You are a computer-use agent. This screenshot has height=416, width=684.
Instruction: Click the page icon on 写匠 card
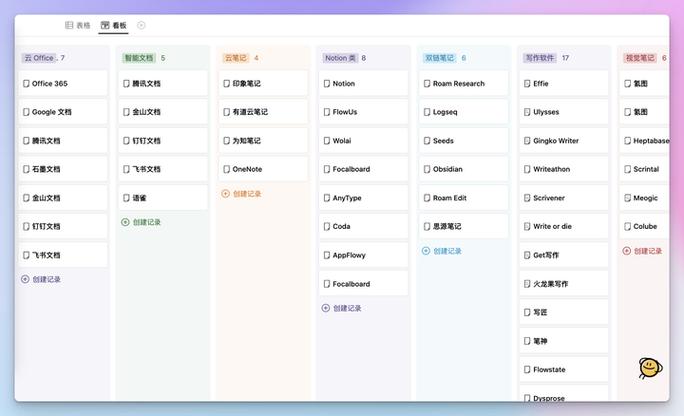pyautogui.click(x=527, y=313)
